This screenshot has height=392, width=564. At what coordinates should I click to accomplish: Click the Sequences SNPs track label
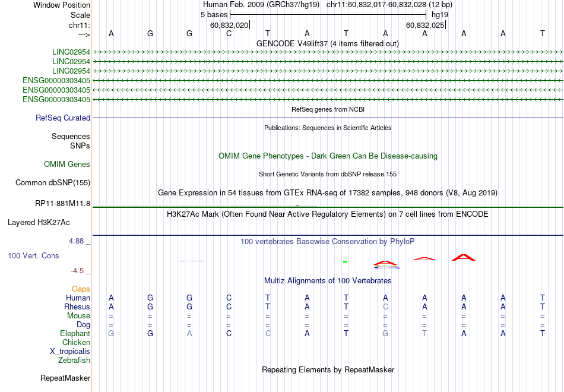(71, 141)
